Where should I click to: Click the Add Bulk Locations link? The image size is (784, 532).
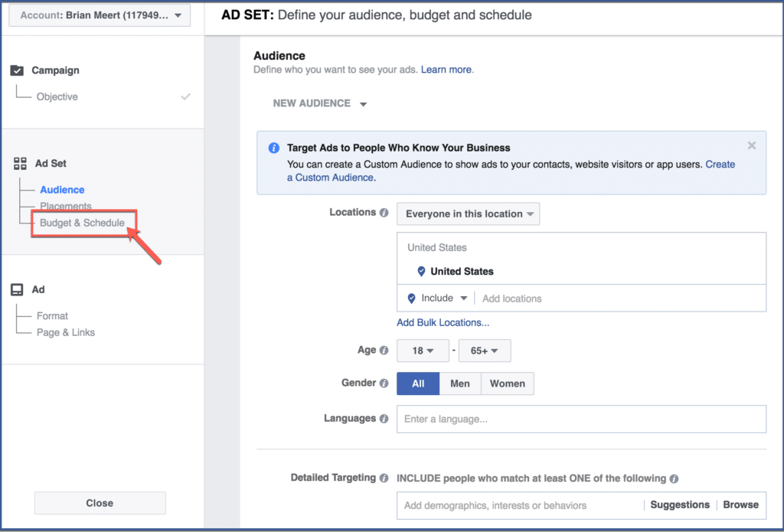[443, 322]
